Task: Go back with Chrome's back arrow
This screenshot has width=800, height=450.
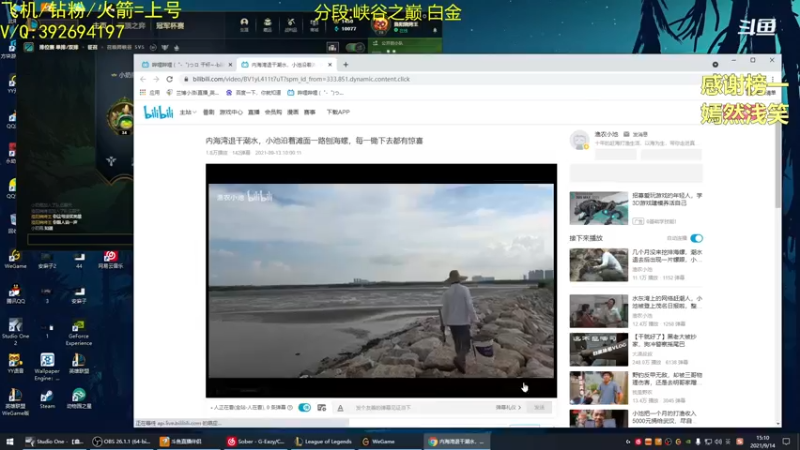Action: [143, 79]
